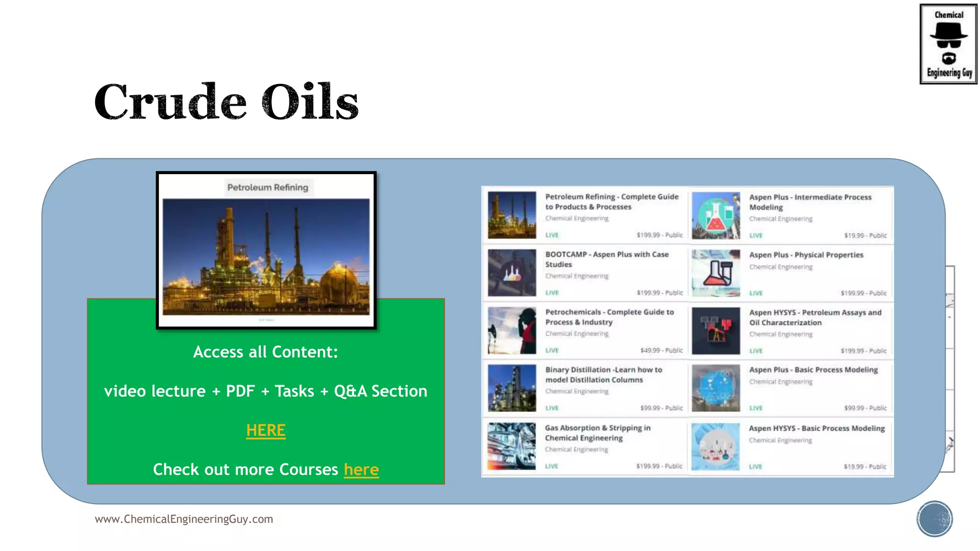Image resolution: width=980 pixels, height=551 pixels.
Task: Select the Binary Distillation course thumbnail
Action: [x=512, y=388]
